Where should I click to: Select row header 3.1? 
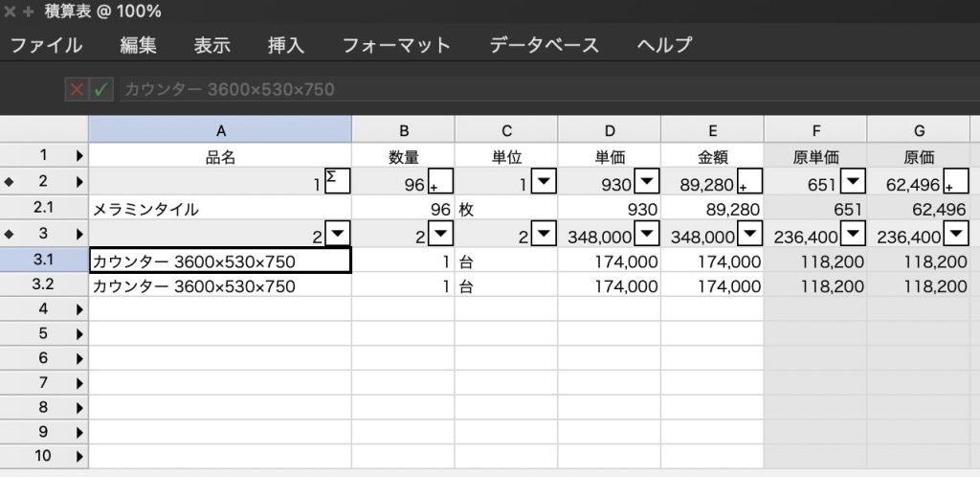(x=44, y=261)
